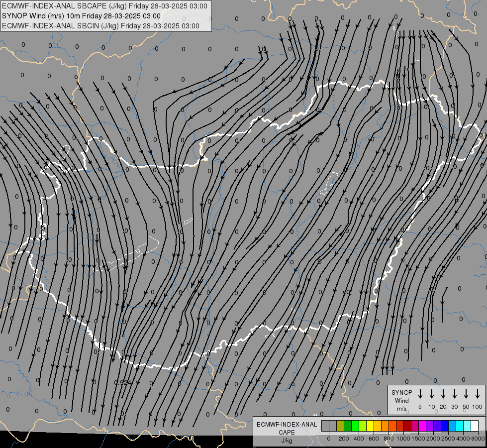487x448 pixels.
Task: Click the 1500 tick label on CAPE scale
Action: point(418,439)
